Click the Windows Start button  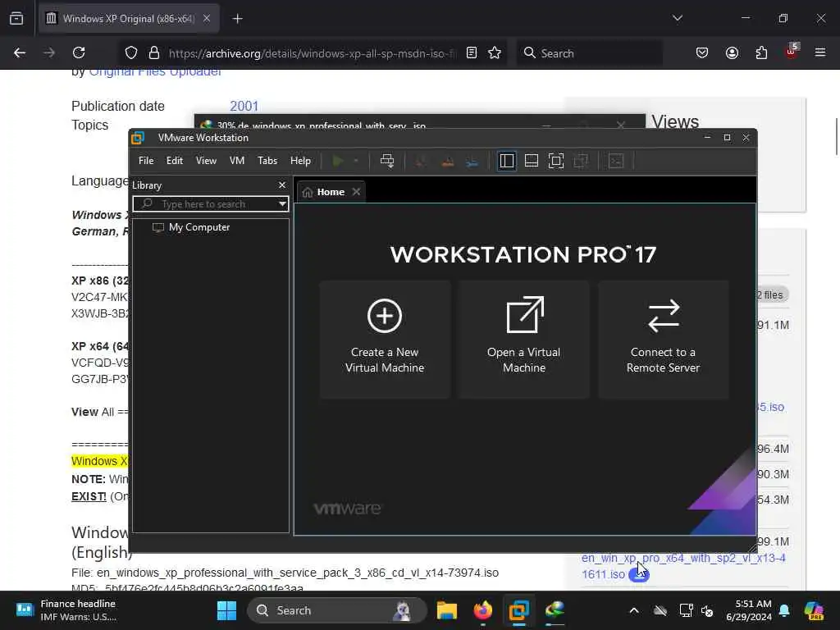pos(226,610)
